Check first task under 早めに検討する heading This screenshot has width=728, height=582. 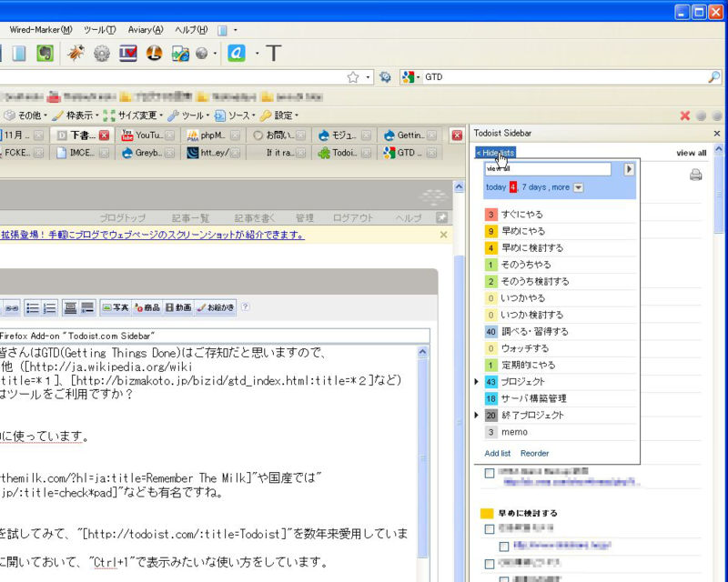(490, 529)
